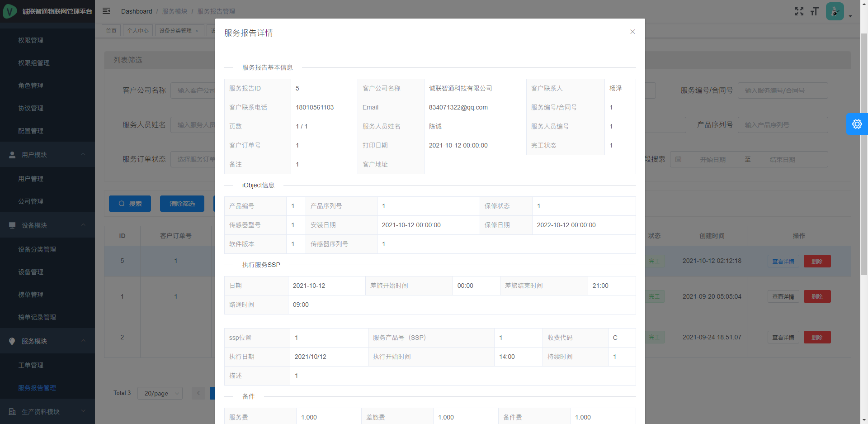Click the platform logo icon

pyautogui.click(x=10, y=11)
